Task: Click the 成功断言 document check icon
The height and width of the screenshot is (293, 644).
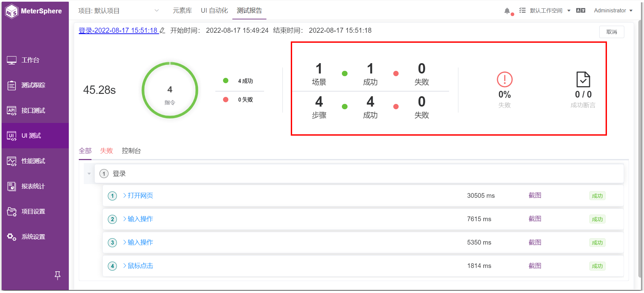Action: (x=583, y=80)
